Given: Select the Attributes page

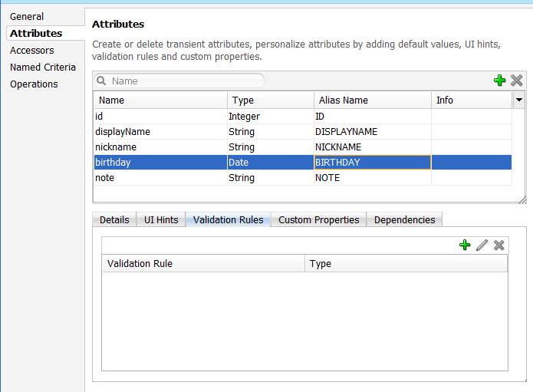Looking at the screenshot, I should pos(36,33).
